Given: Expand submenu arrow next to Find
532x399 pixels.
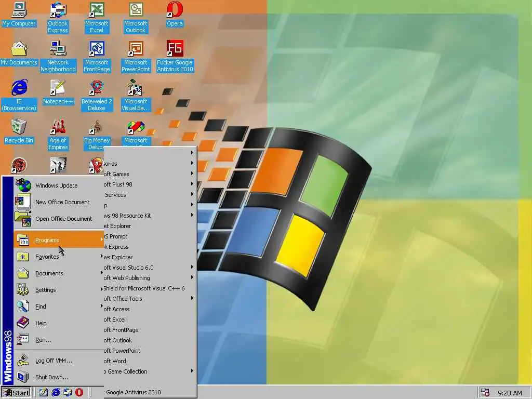Looking at the screenshot, I should pos(101,305).
